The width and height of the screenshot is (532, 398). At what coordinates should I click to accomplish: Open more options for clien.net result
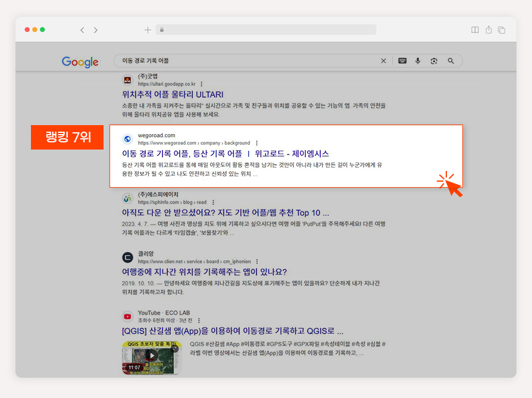(257, 262)
